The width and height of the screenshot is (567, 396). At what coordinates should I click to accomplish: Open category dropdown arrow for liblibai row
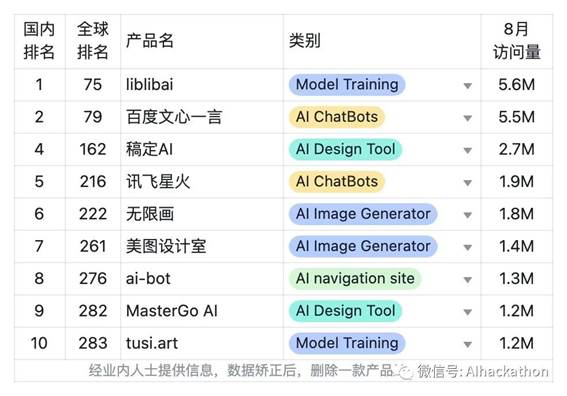pyautogui.click(x=468, y=86)
